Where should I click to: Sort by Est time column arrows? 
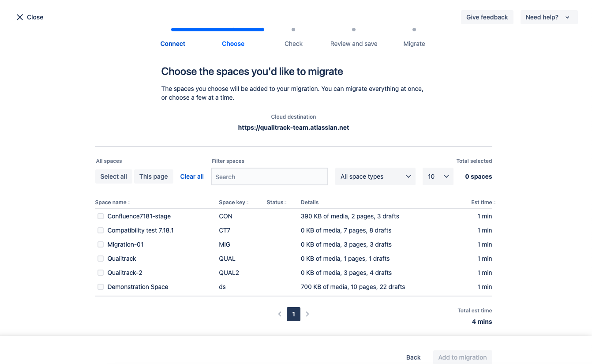495,203
